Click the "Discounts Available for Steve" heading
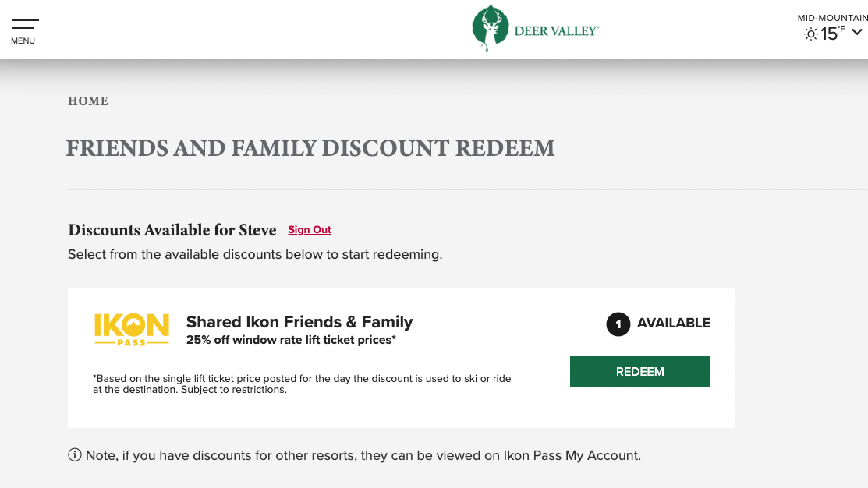 click(172, 230)
